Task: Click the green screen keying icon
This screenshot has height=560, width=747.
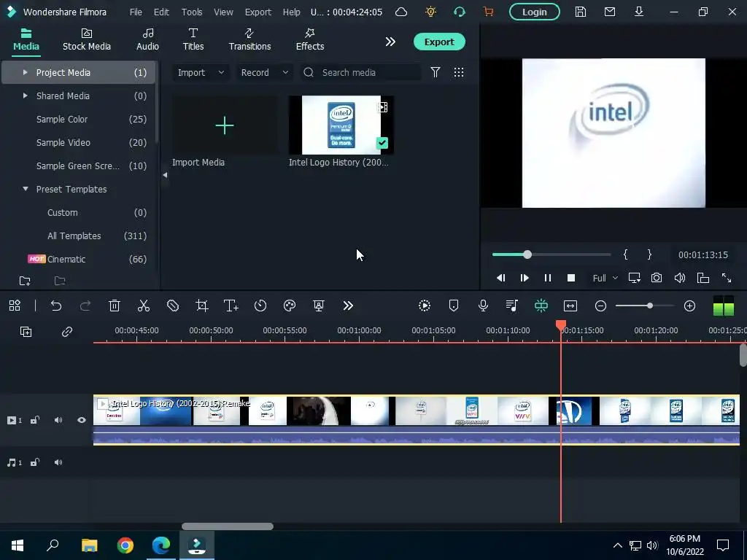Action: [x=319, y=306]
